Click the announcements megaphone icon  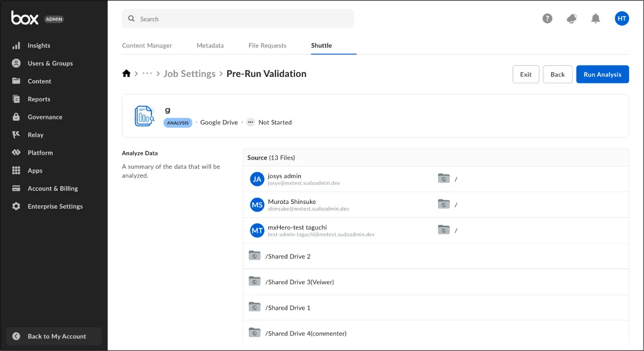point(572,18)
